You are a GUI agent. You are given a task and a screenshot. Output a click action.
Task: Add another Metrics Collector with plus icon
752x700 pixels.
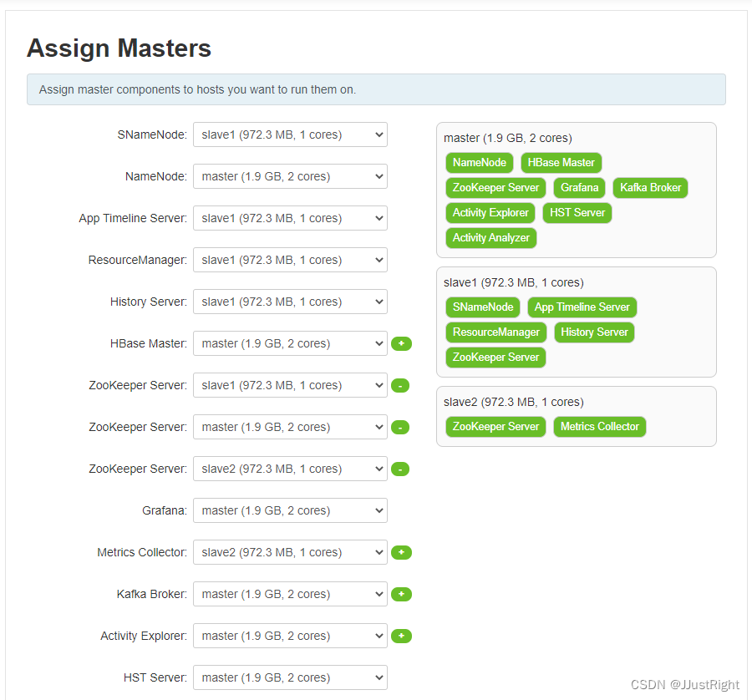pos(401,552)
